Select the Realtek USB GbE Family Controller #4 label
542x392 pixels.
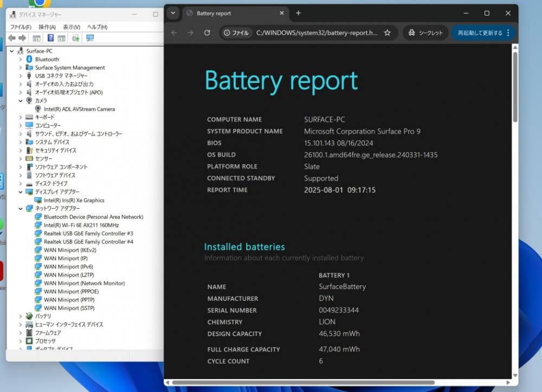(x=88, y=242)
